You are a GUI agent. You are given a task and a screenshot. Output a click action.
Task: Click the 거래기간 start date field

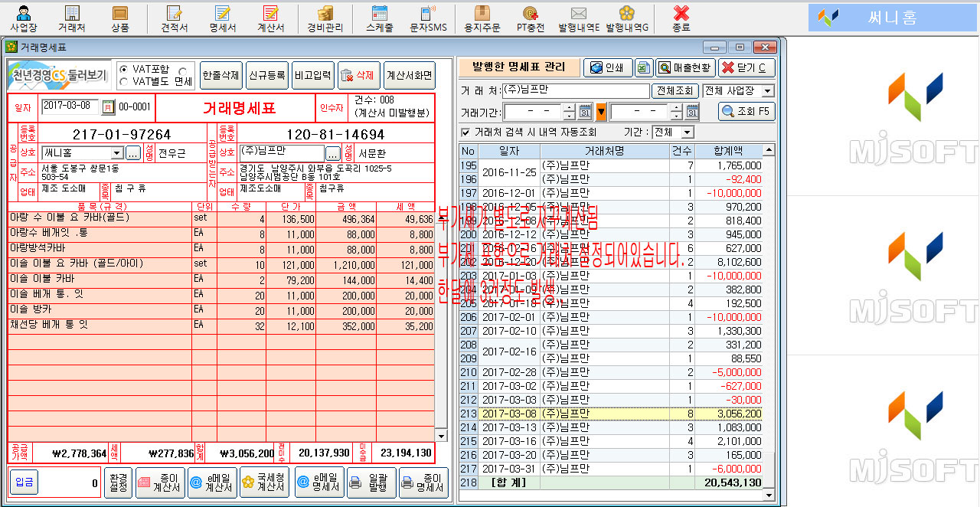point(533,112)
